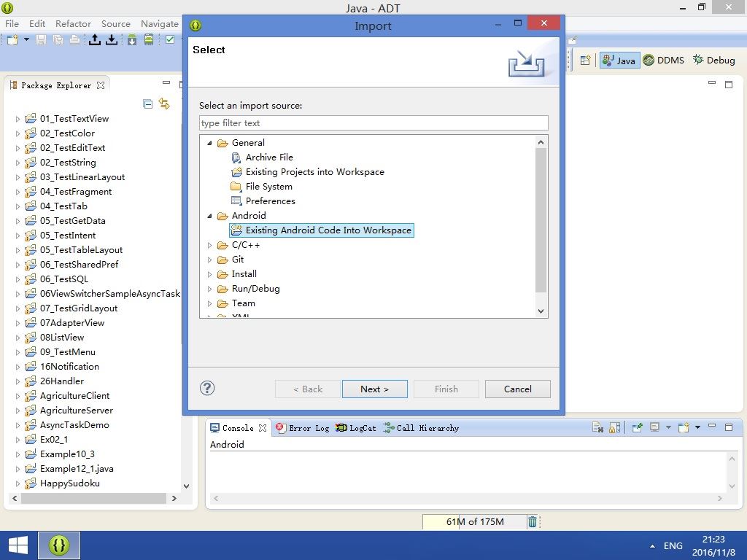This screenshot has height=560, width=747.
Task: Expand the 01_TestTextView project
Action: coord(18,119)
